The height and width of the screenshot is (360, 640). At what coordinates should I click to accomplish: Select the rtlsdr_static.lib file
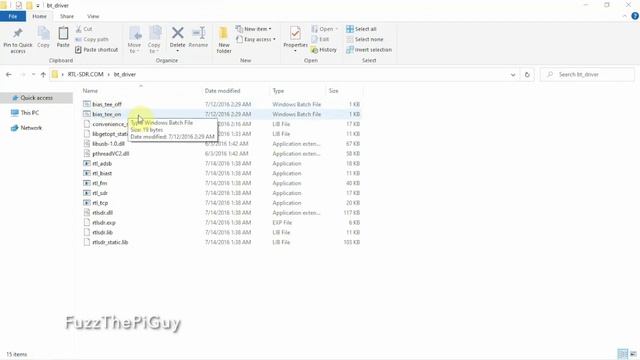pyautogui.click(x=221, y=242)
